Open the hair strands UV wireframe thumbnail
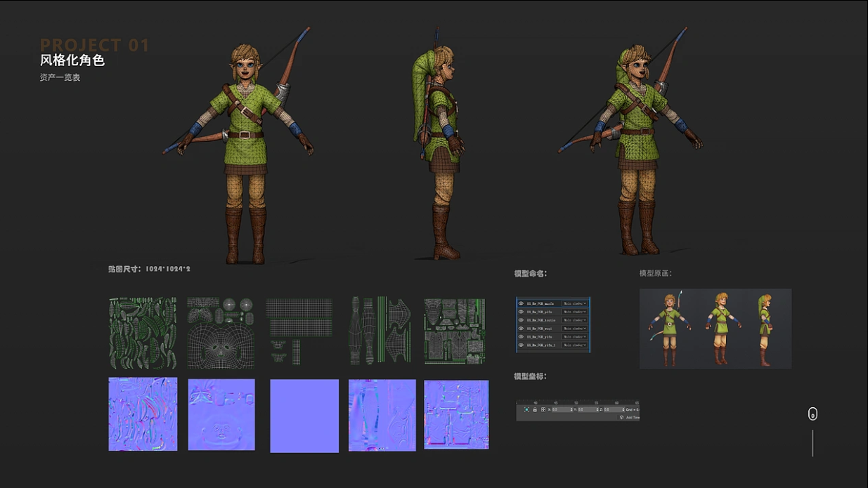 (143, 331)
